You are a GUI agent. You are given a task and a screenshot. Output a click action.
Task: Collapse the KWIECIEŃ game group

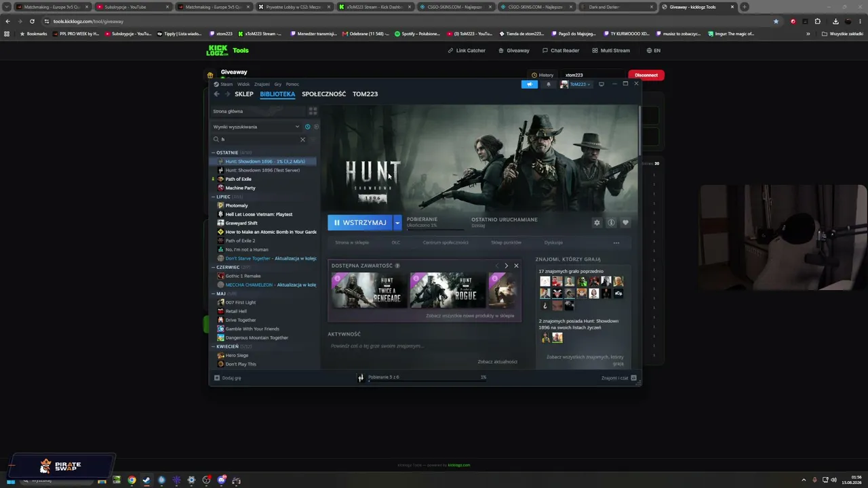coord(227,346)
